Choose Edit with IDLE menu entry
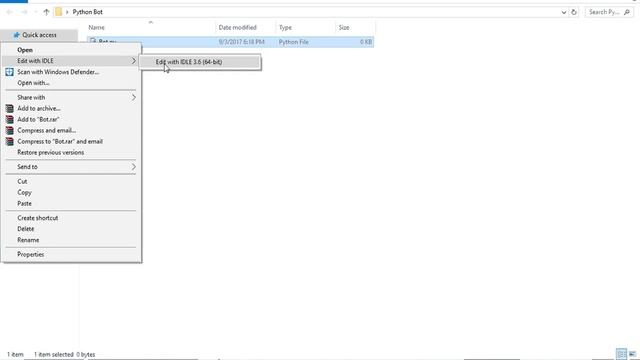 (x=71, y=61)
